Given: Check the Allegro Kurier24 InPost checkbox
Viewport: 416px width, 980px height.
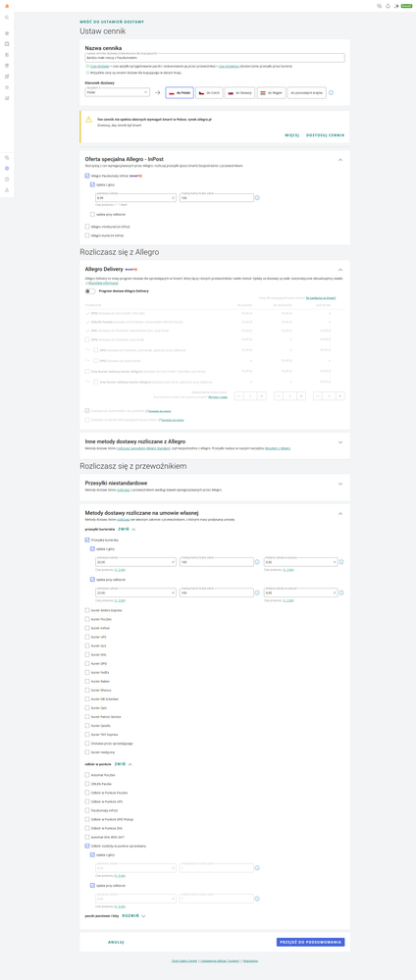Looking at the screenshot, I should click(87, 235).
